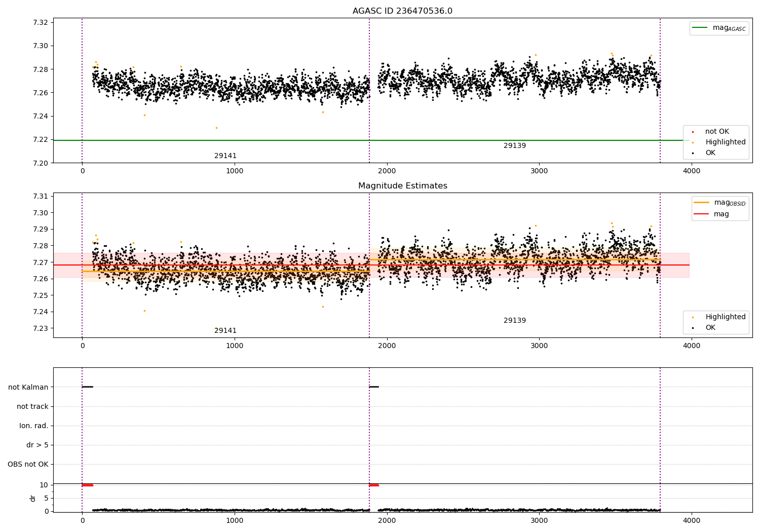Select the green mag AGASC legend entry
The height and width of the screenshot is (532, 760).
(x=719, y=28)
